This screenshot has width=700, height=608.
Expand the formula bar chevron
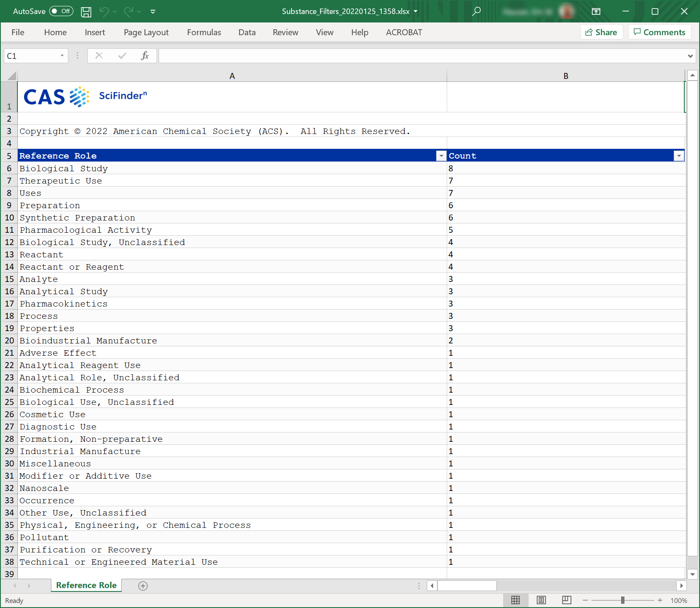click(x=690, y=56)
